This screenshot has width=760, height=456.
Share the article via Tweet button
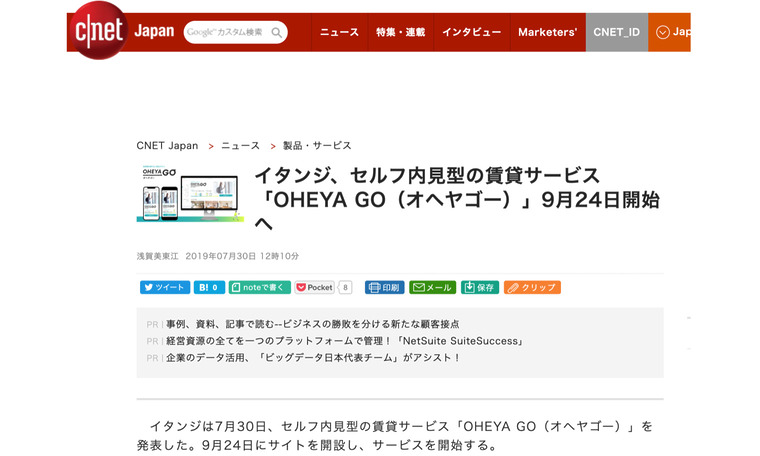click(164, 287)
